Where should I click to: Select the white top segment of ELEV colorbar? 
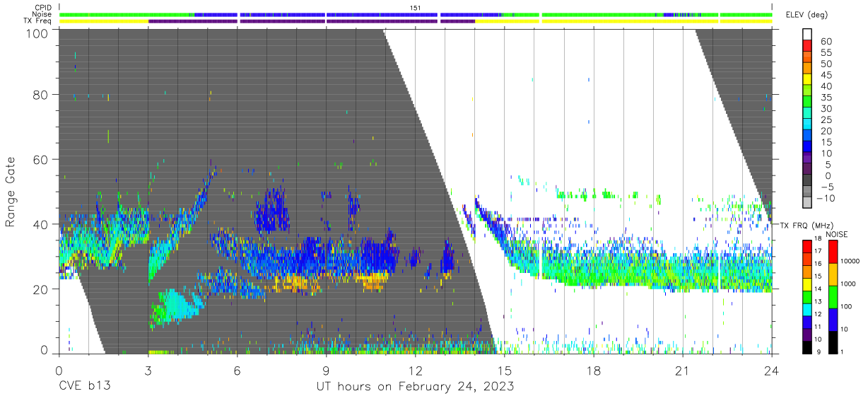point(809,35)
